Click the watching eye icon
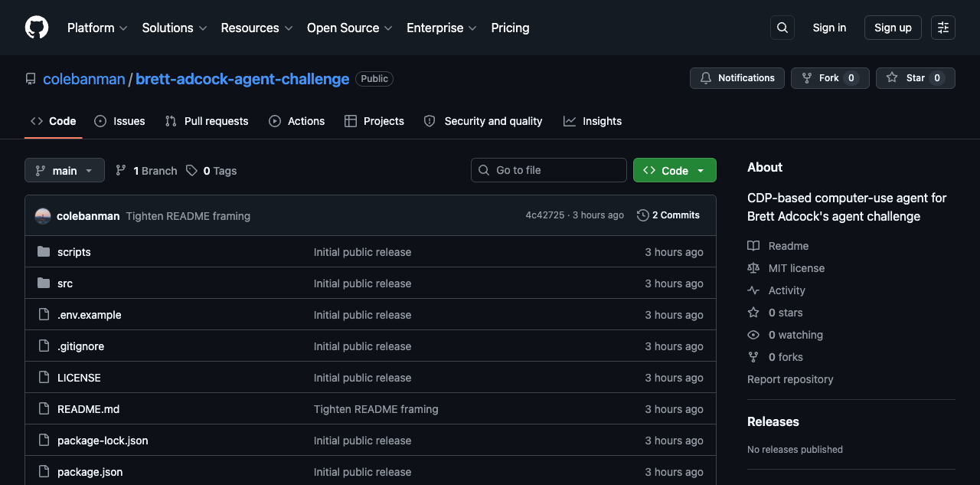This screenshot has width=980, height=485. click(753, 335)
